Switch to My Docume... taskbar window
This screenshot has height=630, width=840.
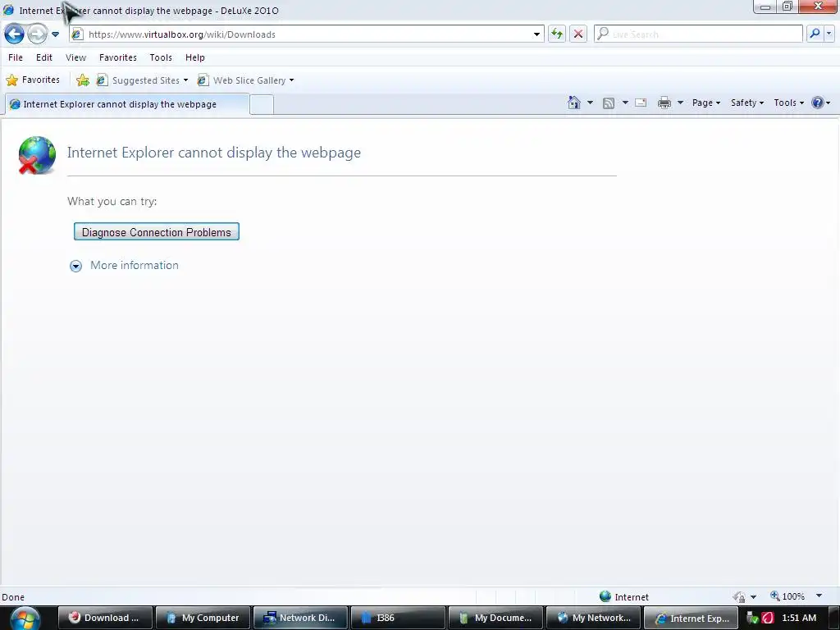(496, 618)
